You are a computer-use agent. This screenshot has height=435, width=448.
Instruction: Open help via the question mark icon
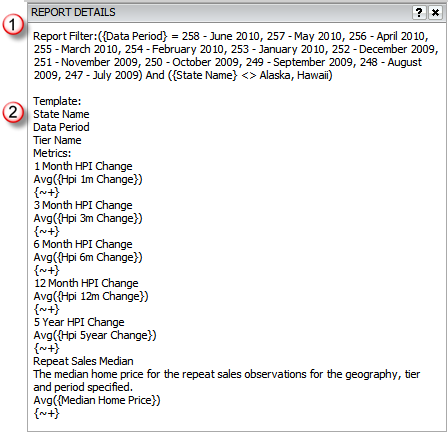[419, 12]
